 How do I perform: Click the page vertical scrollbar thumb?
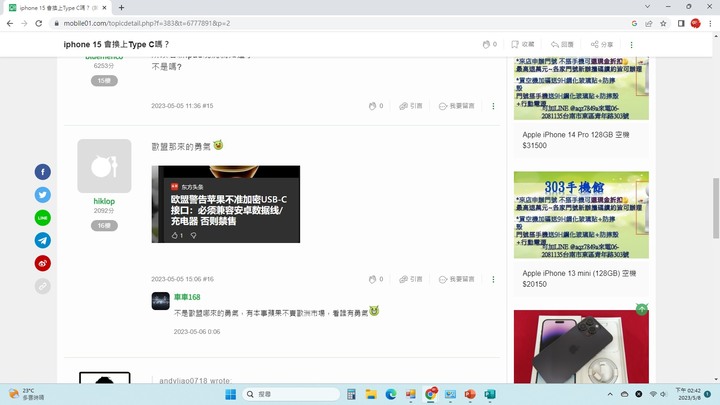tap(716, 208)
